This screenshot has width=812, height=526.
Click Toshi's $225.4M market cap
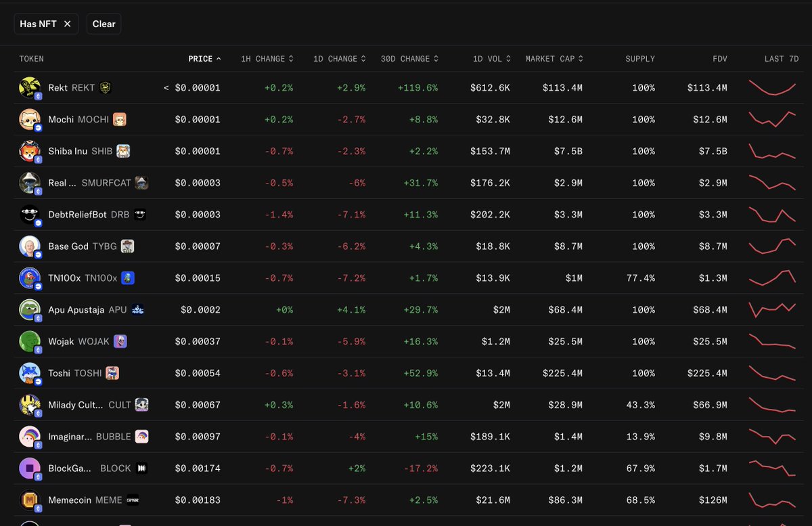pos(562,373)
